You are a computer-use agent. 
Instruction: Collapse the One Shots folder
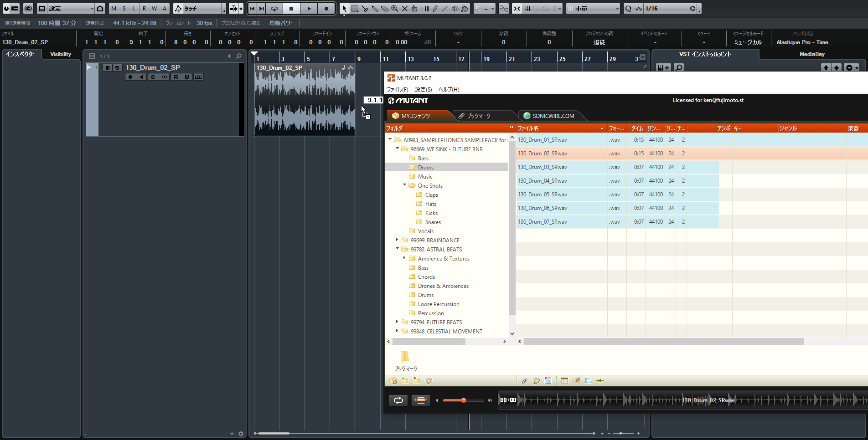(404, 185)
